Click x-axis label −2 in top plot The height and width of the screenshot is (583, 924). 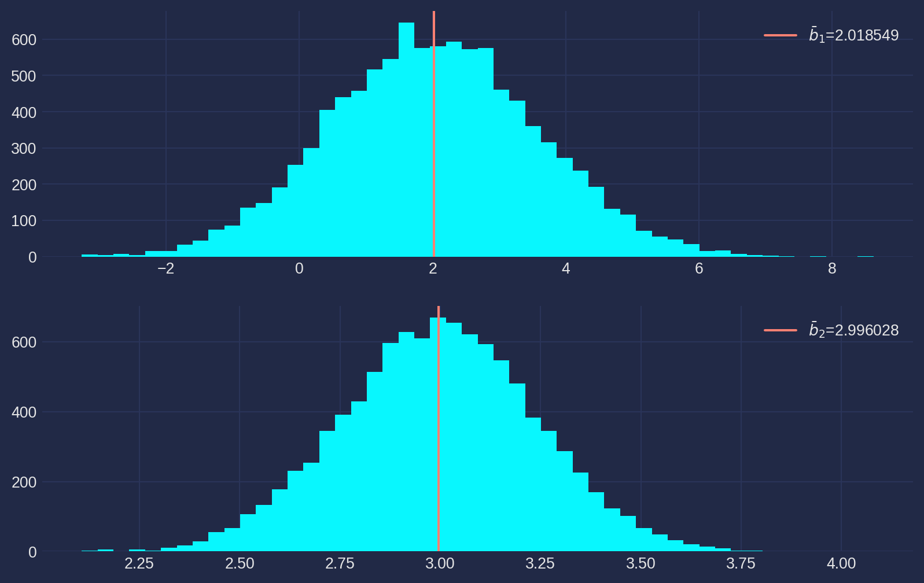[x=166, y=269]
